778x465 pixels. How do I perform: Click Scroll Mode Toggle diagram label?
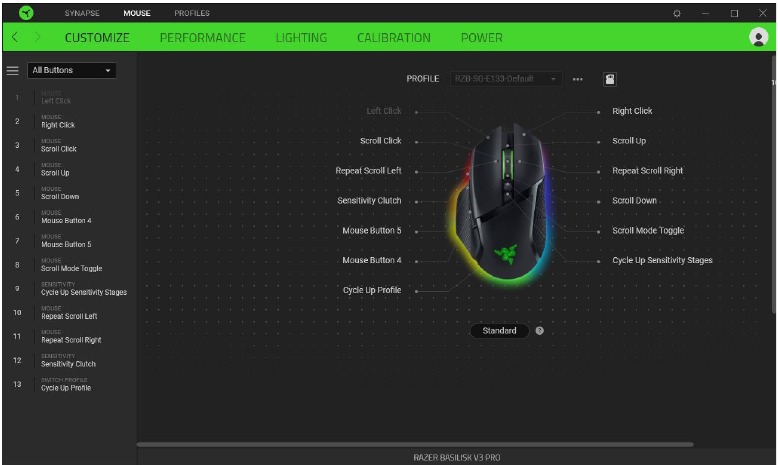coord(648,230)
